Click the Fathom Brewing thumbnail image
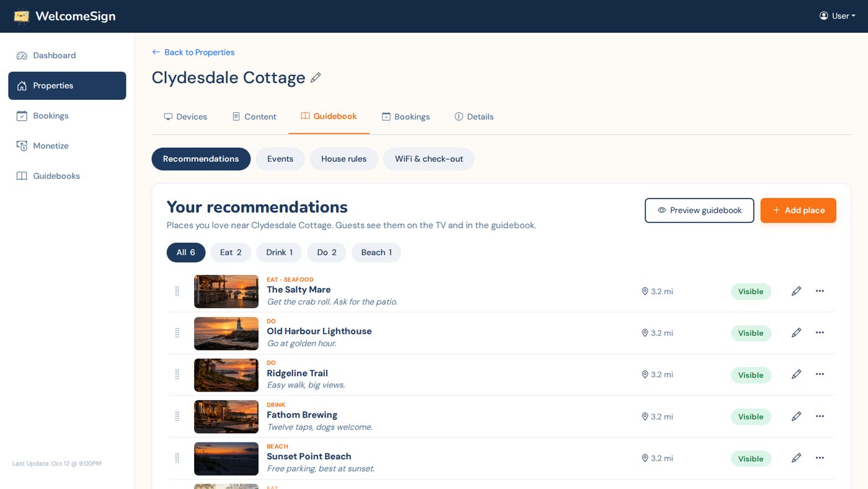 [226, 417]
